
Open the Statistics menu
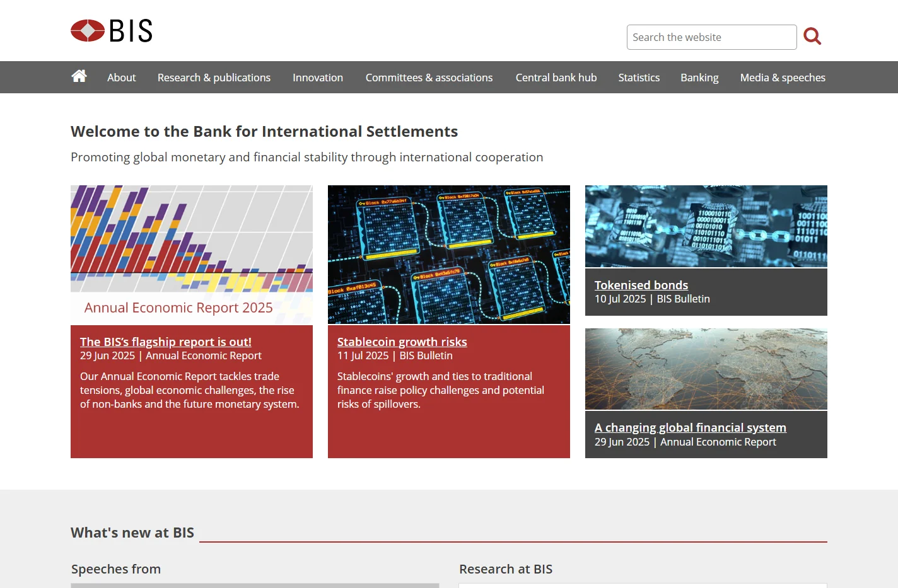pos(639,78)
